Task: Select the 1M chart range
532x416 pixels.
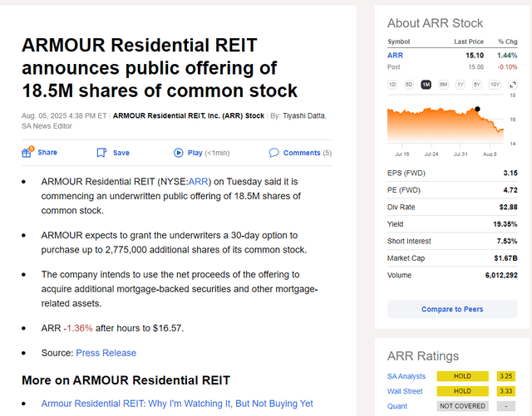Action: pyautogui.click(x=426, y=85)
